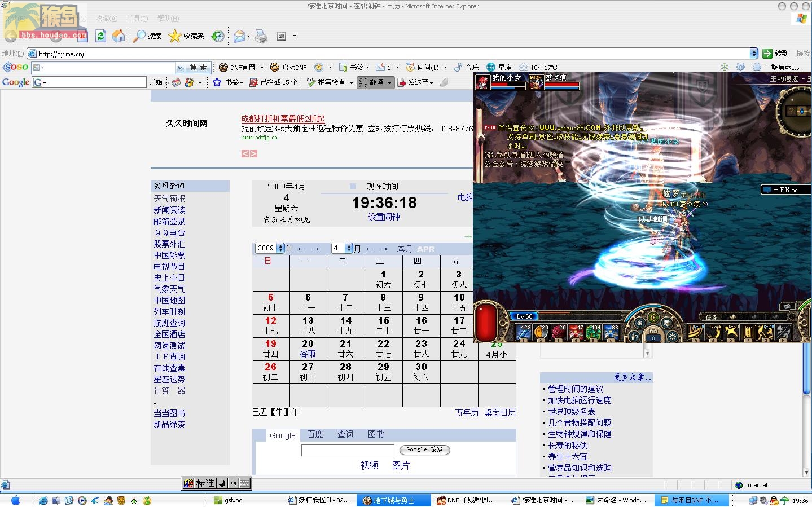Open the Soso 书签 dropdown

coord(367,67)
